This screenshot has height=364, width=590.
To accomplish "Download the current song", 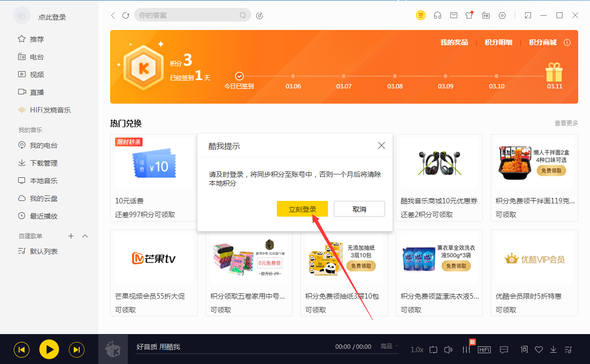I will tap(553, 349).
